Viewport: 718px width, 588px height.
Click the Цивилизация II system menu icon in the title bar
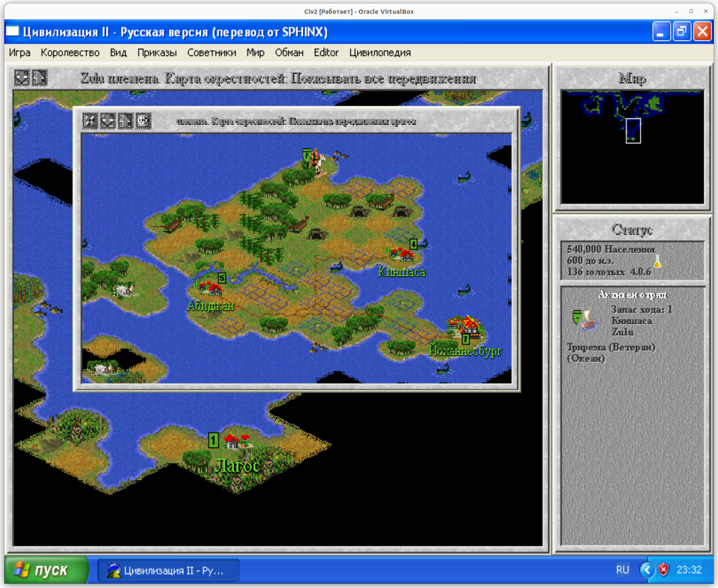[13, 32]
